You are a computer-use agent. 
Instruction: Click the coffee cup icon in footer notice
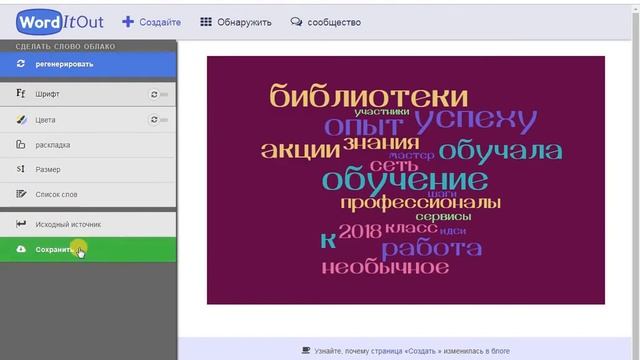(306, 350)
